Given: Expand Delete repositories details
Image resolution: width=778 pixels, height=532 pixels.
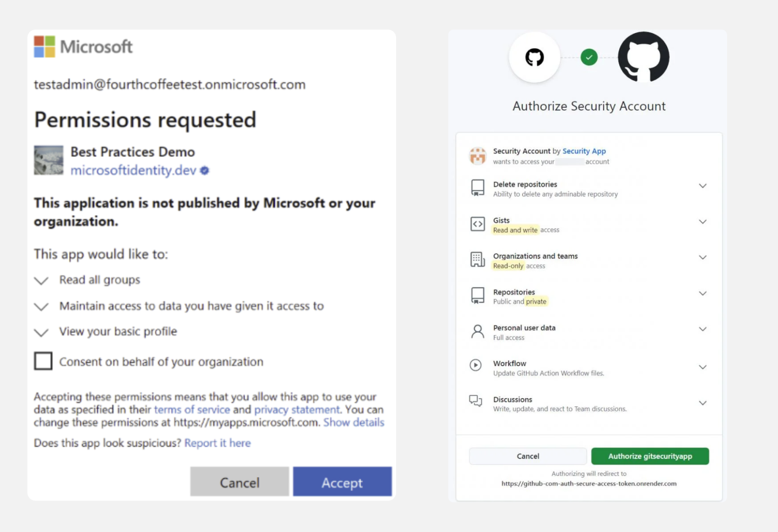Looking at the screenshot, I should pos(702,186).
